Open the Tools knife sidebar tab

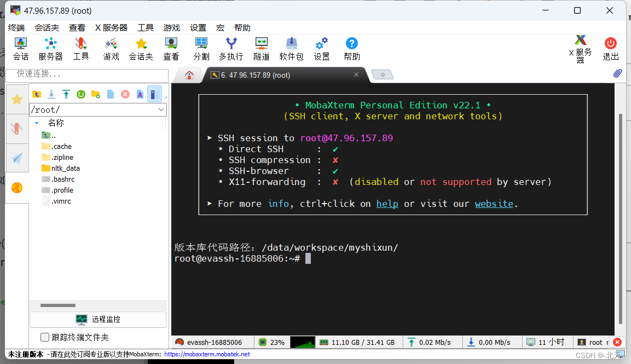pyautogui.click(x=17, y=129)
